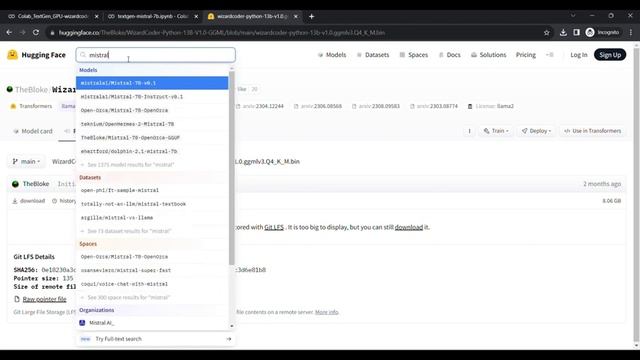This screenshot has height=360, width=640.
Task: Select Open-Orca/Mistral-7B-OpenOrca space result
Action: [x=152, y=257]
